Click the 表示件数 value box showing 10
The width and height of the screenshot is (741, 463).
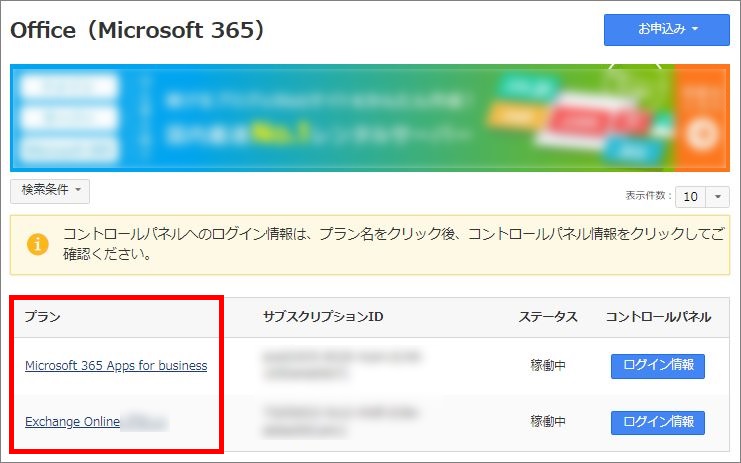tap(691, 197)
